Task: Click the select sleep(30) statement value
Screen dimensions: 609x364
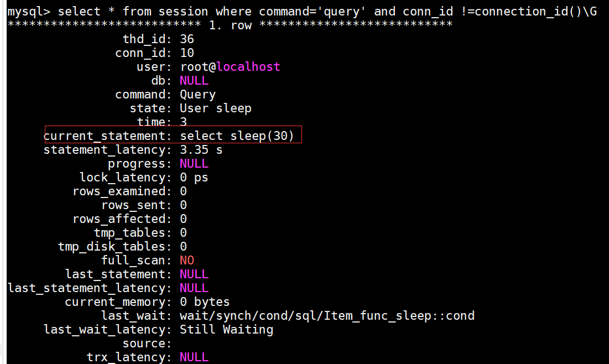Action: pyautogui.click(x=237, y=136)
